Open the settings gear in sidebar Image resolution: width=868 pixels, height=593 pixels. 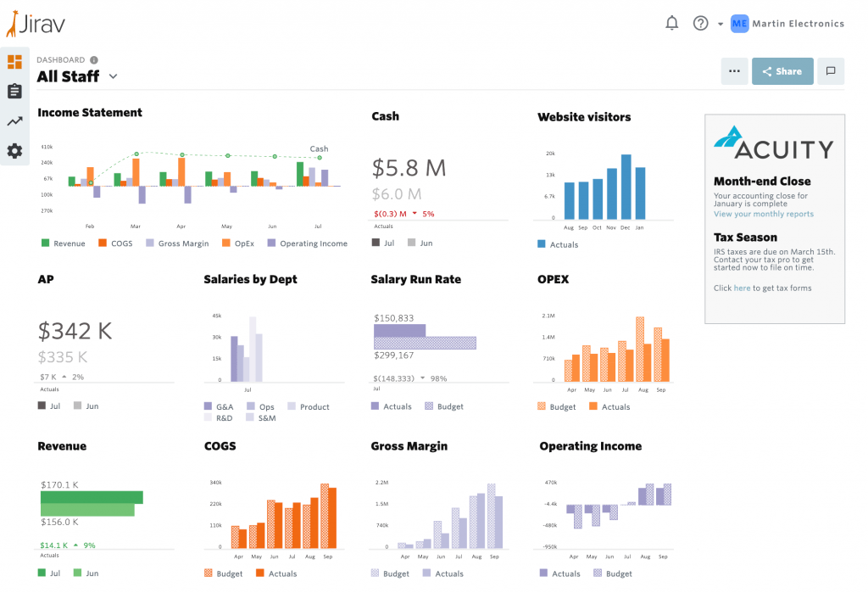click(x=14, y=151)
